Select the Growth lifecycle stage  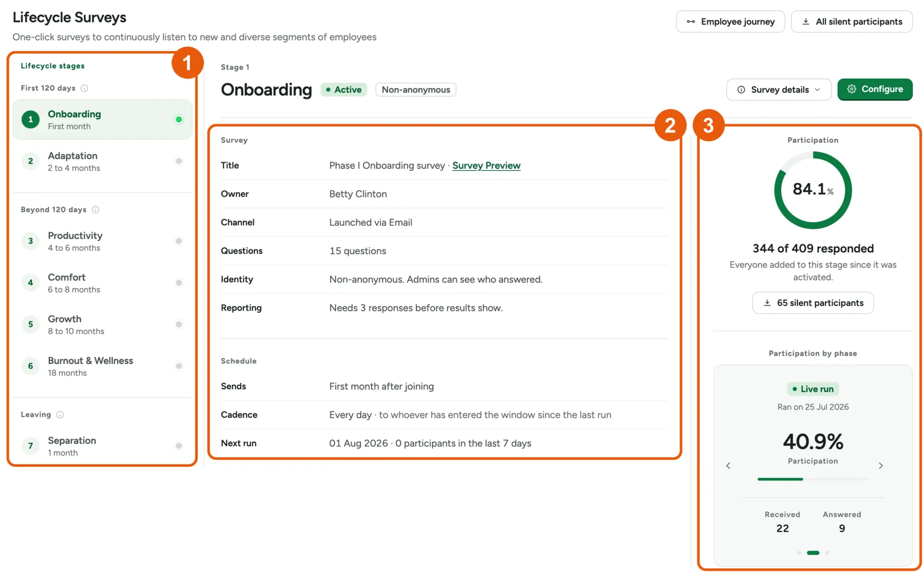click(x=102, y=324)
